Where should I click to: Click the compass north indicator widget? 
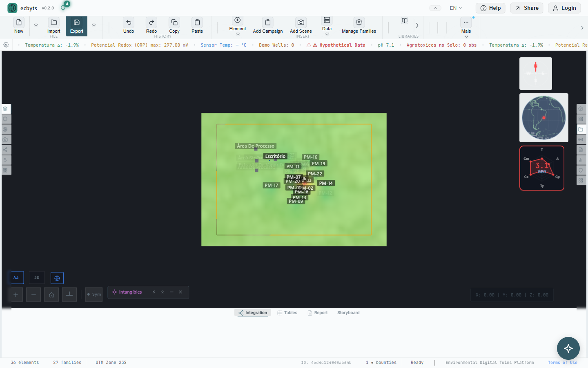point(535,74)
